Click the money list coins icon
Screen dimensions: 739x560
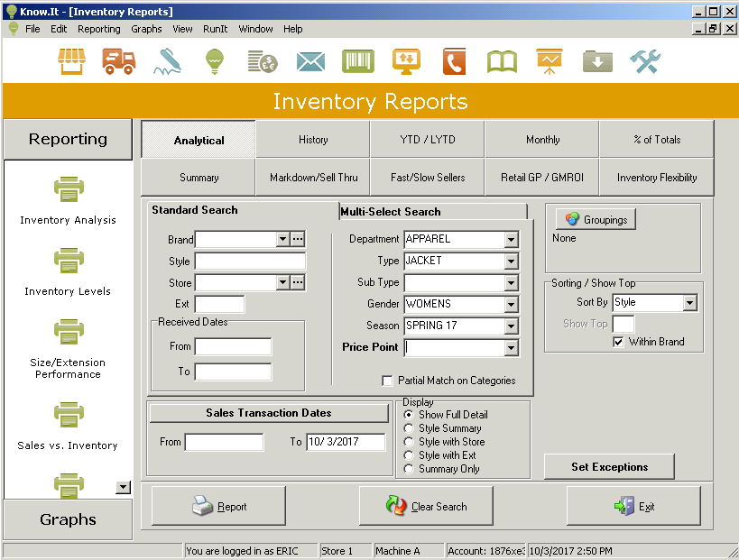click(x=263, y=61)
